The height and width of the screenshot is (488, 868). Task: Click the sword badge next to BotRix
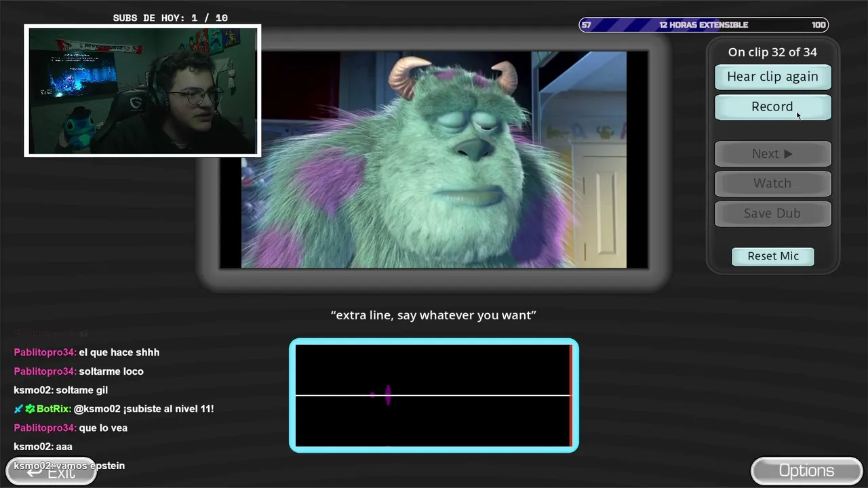pyautogui.click(x=18, y=409)
